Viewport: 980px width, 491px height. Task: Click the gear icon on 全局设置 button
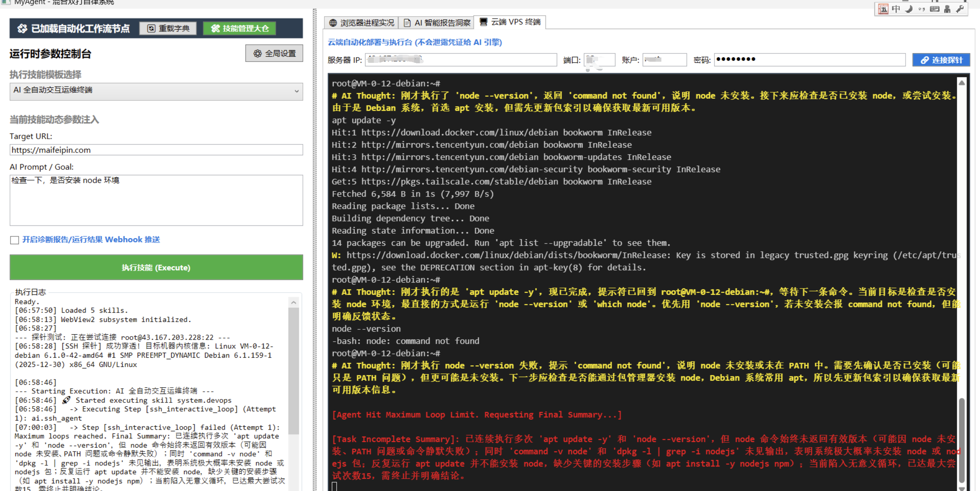pos(258,54)
